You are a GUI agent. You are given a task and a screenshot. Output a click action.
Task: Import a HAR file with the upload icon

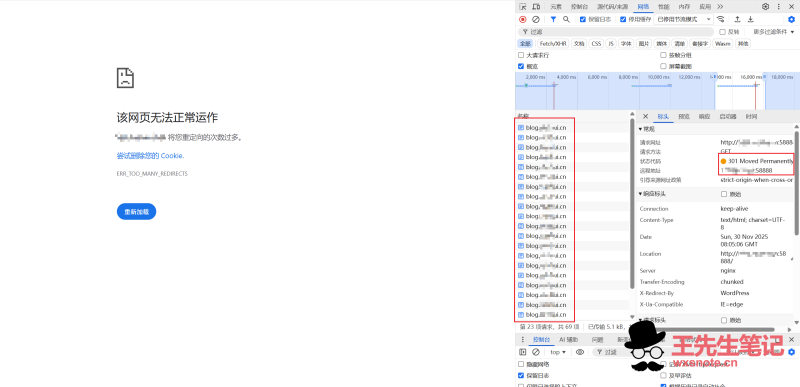[737, 19]
